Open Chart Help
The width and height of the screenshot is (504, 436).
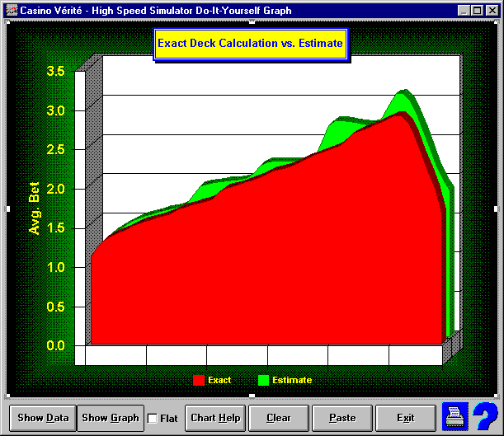point(215,418)
